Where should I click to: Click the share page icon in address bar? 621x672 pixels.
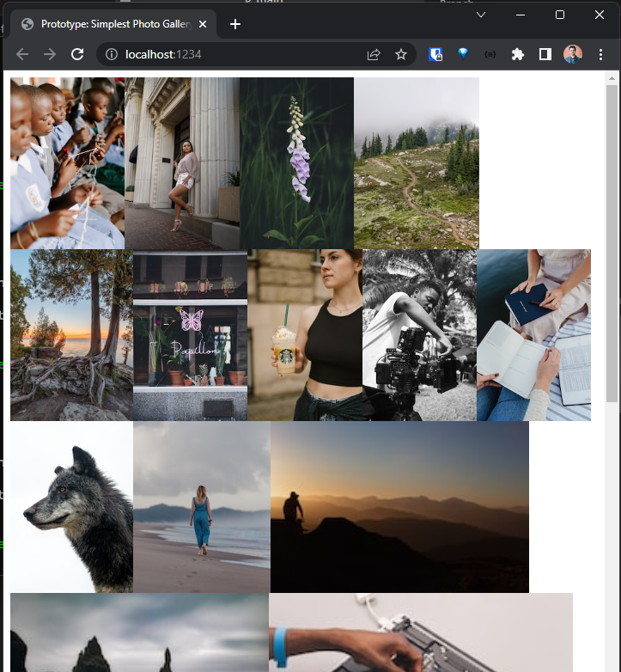tap(374, 54)
